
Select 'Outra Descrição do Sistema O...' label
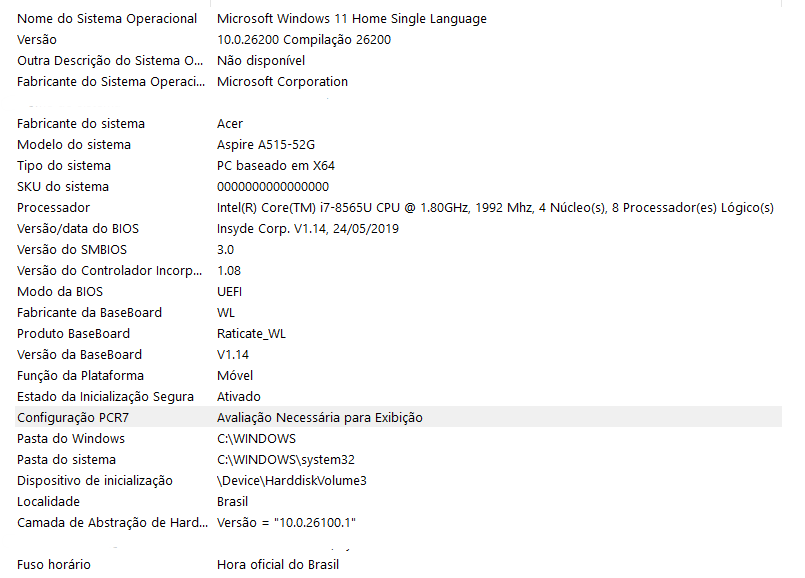coord(110,61)
